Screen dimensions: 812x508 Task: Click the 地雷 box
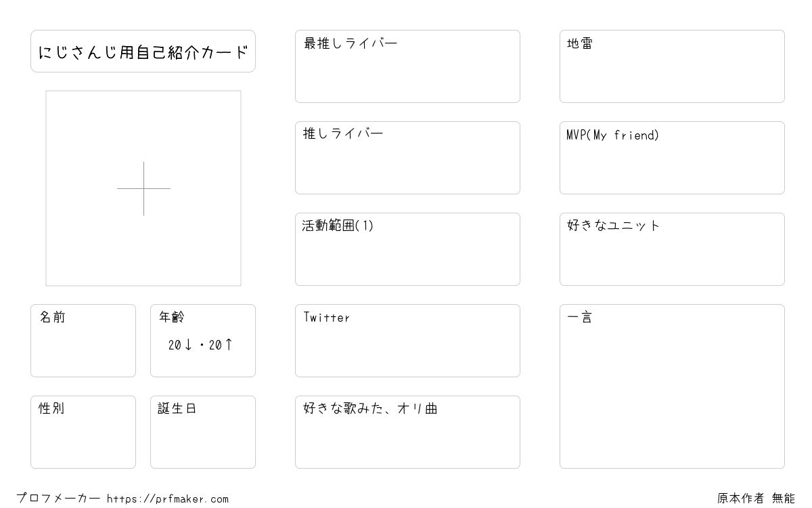click(672, 66)
